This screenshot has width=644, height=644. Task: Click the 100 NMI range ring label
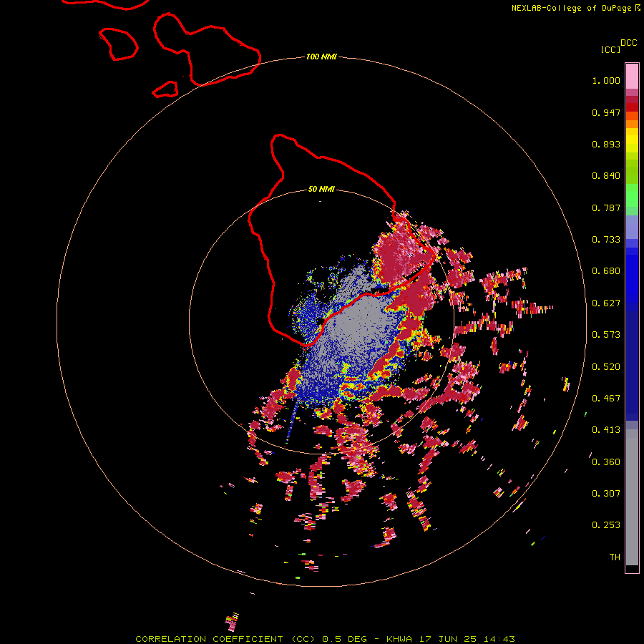tap(321, 57)
